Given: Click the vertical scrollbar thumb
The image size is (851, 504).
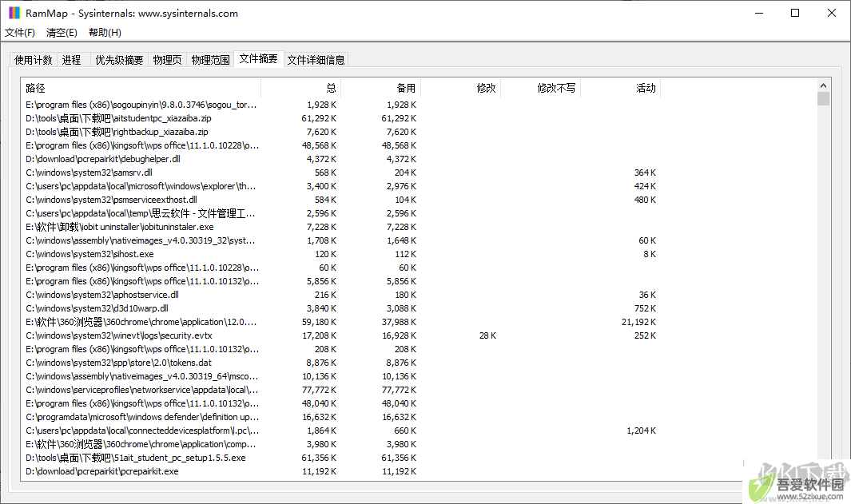Looking at the screenshot, I should pyautogui.click(x=823, y=99).
